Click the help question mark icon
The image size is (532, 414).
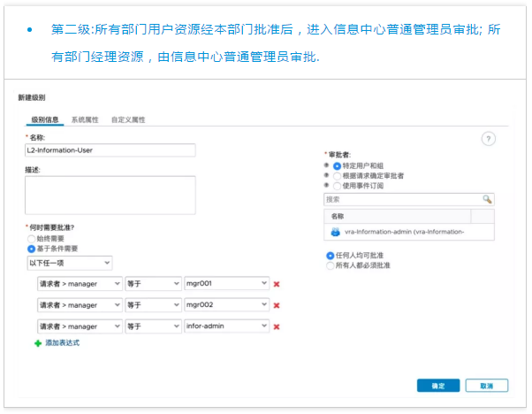pos(488,139)
